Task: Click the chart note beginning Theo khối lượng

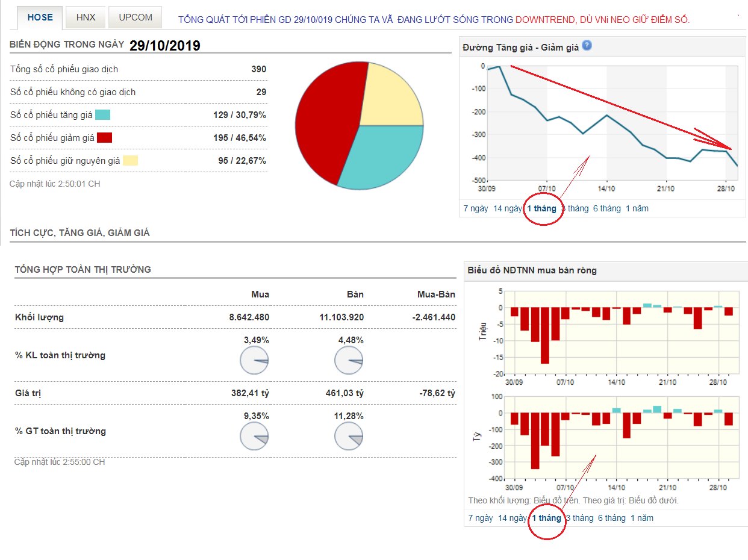Action: (x=573, y=500)
